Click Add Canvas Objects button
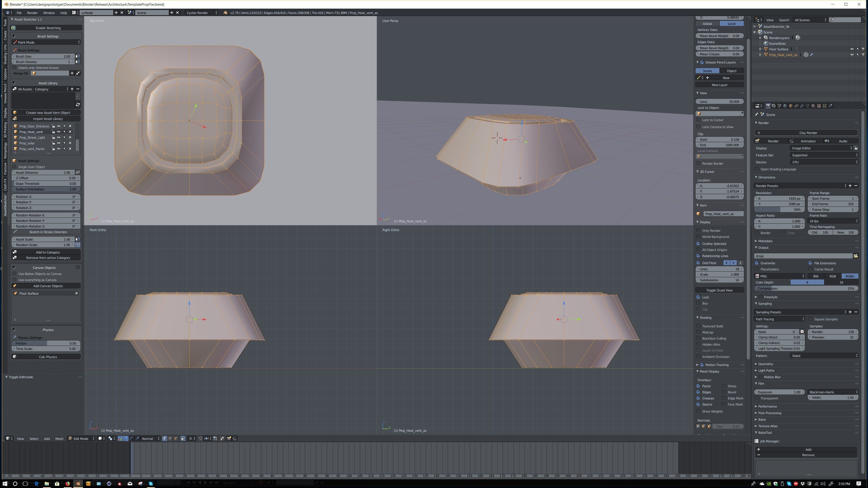The image size is (868, 488). (x=46, y=286)
